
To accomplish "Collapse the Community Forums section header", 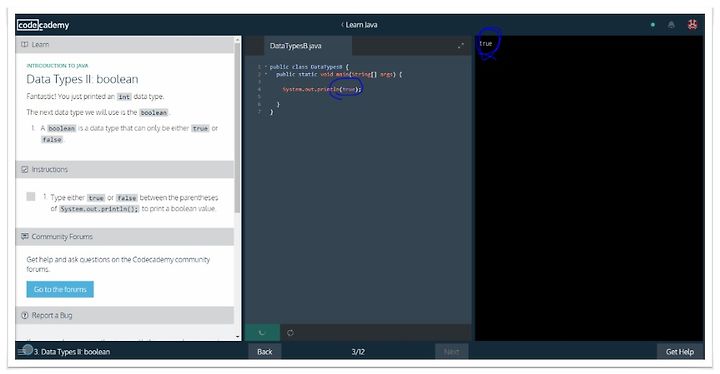I will 125,237.
